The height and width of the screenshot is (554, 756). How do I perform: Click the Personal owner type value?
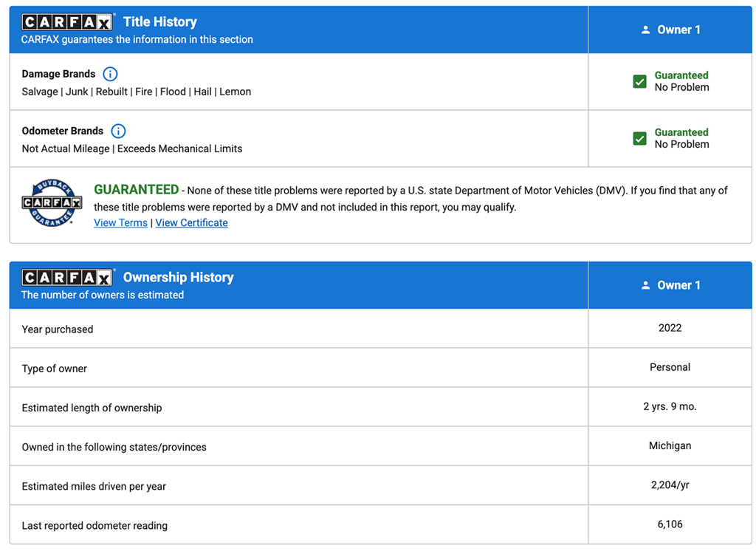pyautogui.click(x=670, y=367)
